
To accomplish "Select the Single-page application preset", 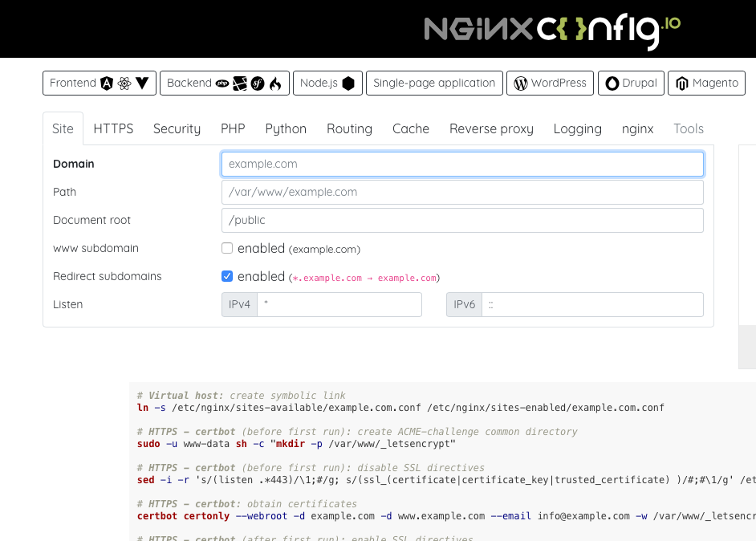I will [x=434, y=83].
